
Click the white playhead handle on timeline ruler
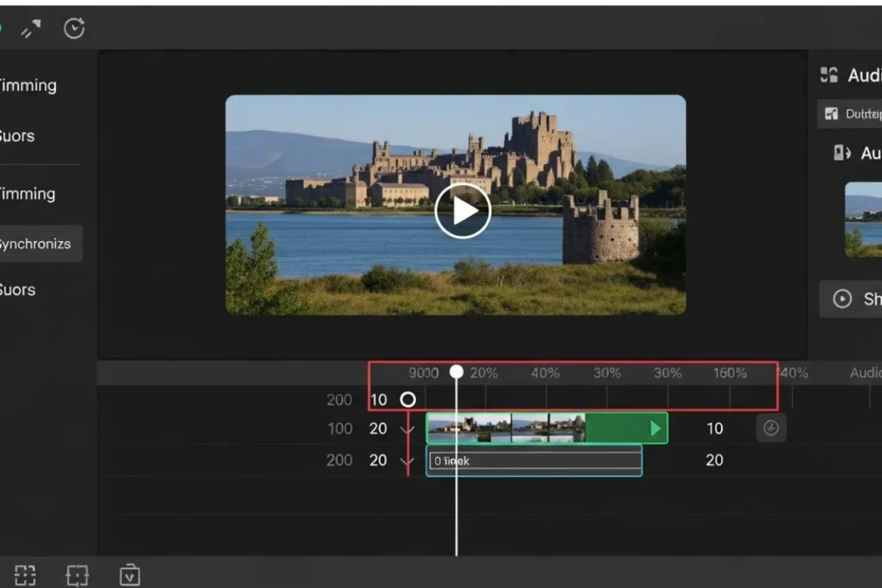(457, 372)
